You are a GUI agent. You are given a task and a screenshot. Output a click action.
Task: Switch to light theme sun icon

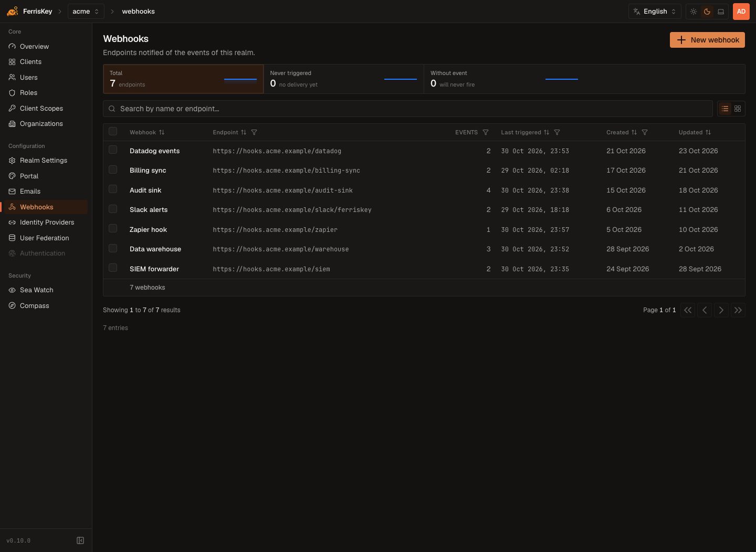[x=694, y=12]
